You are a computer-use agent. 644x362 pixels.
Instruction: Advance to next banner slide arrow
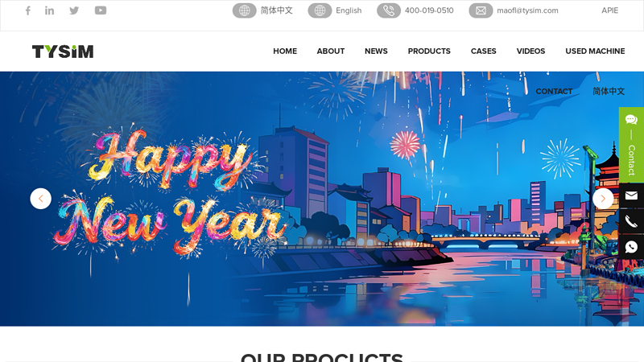(x=603, y=199)
